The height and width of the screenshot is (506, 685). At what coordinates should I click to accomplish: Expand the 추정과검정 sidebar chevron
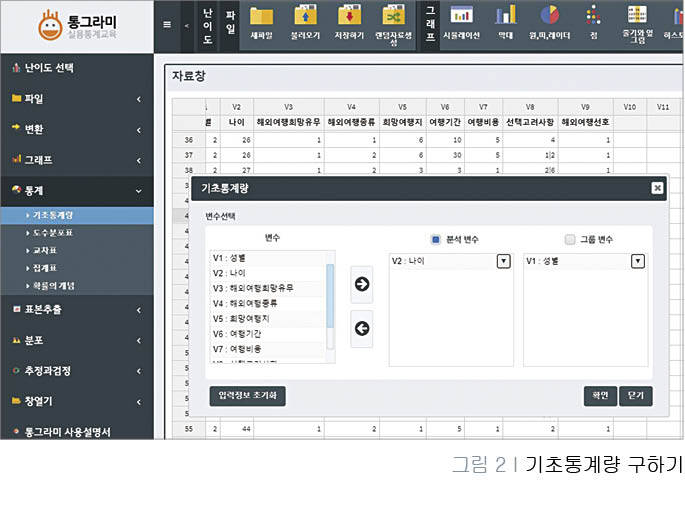point(139,371)
